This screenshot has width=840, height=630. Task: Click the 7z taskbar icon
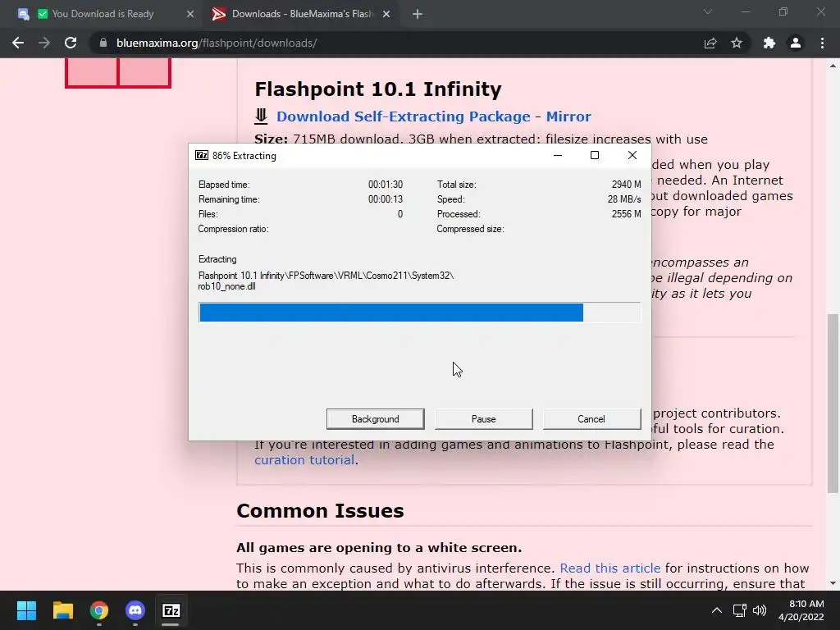click(x=171, y=610)
